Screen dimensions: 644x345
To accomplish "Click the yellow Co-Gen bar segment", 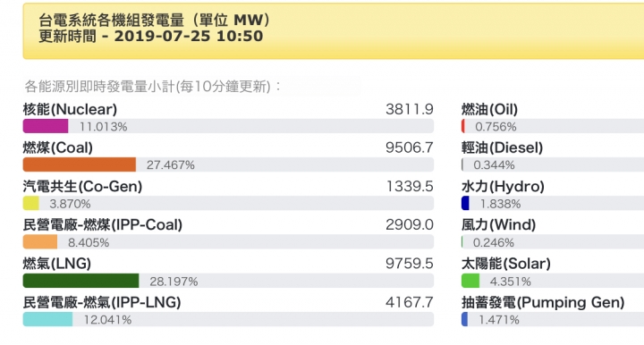I will coord(30,203).
